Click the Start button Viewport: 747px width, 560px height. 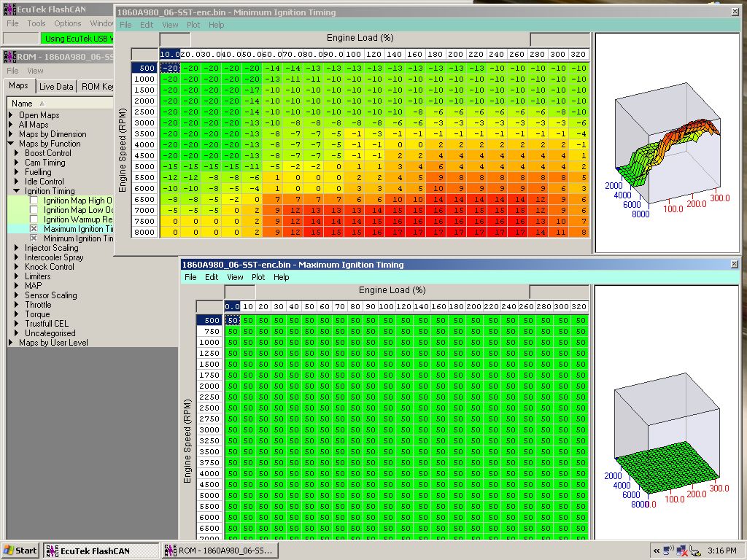(20, 551)
